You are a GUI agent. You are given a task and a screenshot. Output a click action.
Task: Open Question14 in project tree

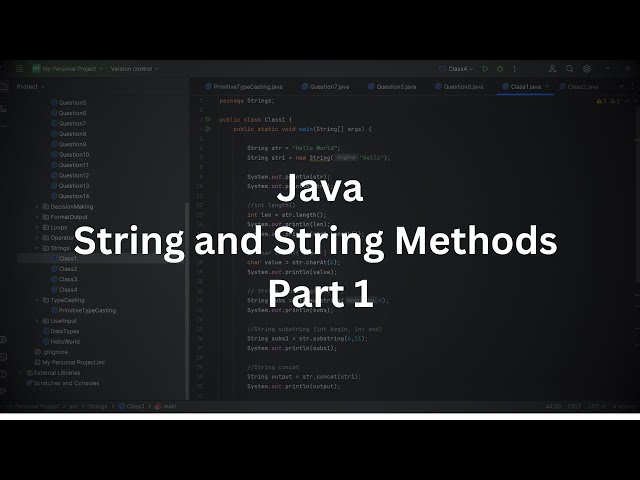point(70,196)
